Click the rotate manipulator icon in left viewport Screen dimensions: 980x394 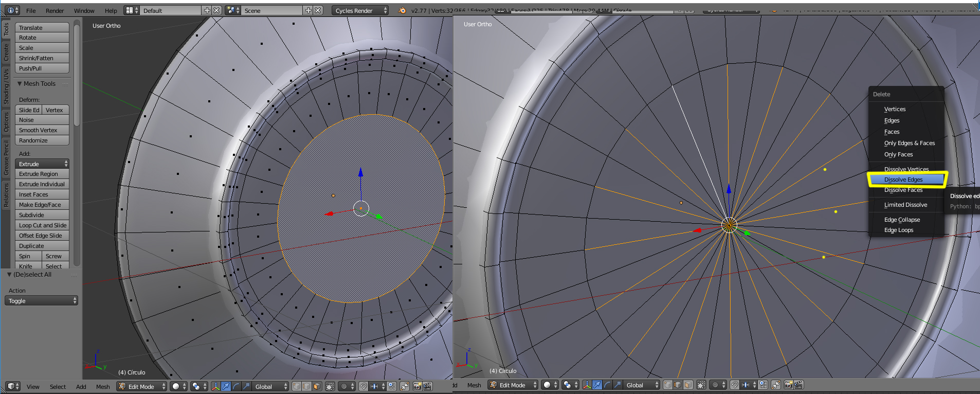236,386
